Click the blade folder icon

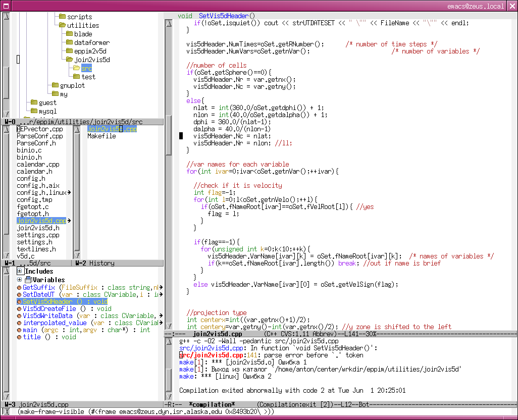click(x=69, y=34)
